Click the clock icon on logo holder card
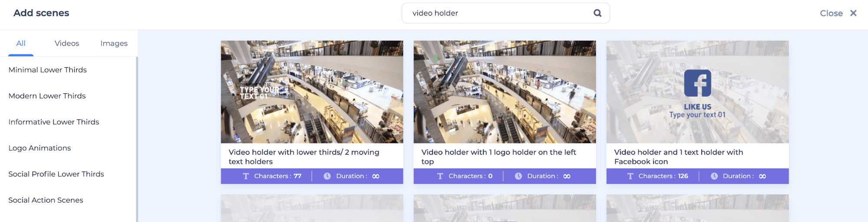The height and width of the screenshot is (222, 868). pos(518,176)
